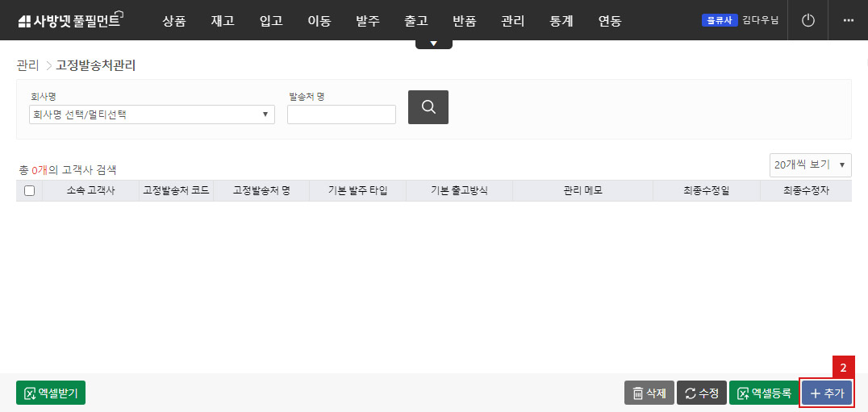Click the 총 0개의 고객사 검색 text
This screenshot has width=868, height=412.
click(x=68, y=170)
